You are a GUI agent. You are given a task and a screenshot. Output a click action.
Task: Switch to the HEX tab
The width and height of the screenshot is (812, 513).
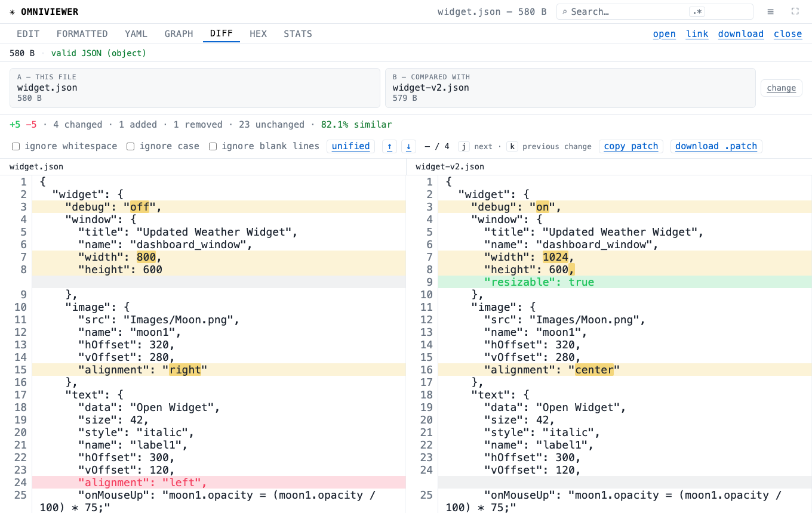point(259,34)
